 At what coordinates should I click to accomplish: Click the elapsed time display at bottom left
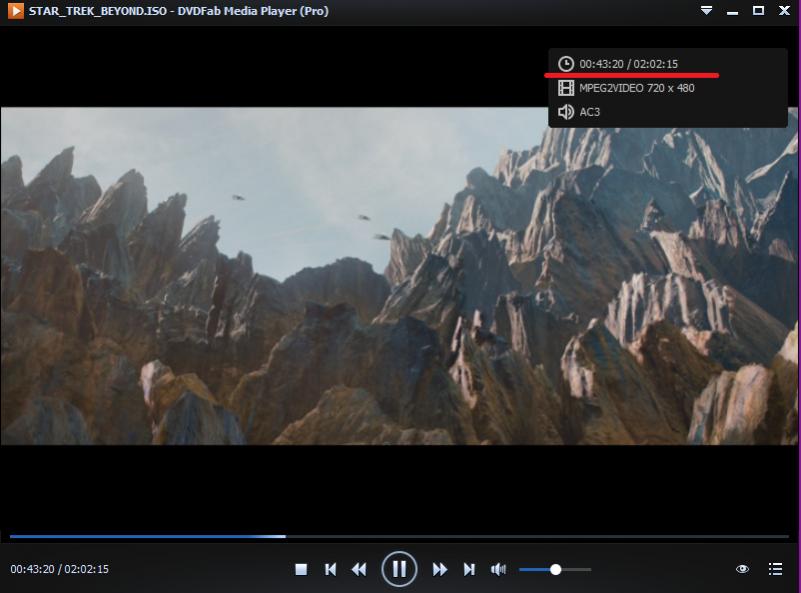click(59, 569)
